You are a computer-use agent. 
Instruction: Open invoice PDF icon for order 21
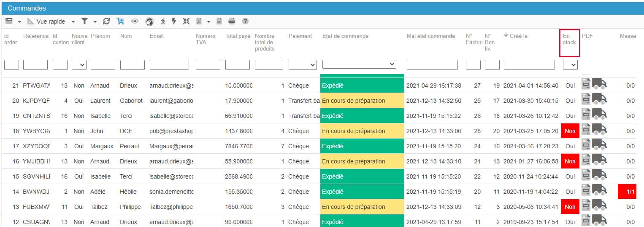(585, 84)
